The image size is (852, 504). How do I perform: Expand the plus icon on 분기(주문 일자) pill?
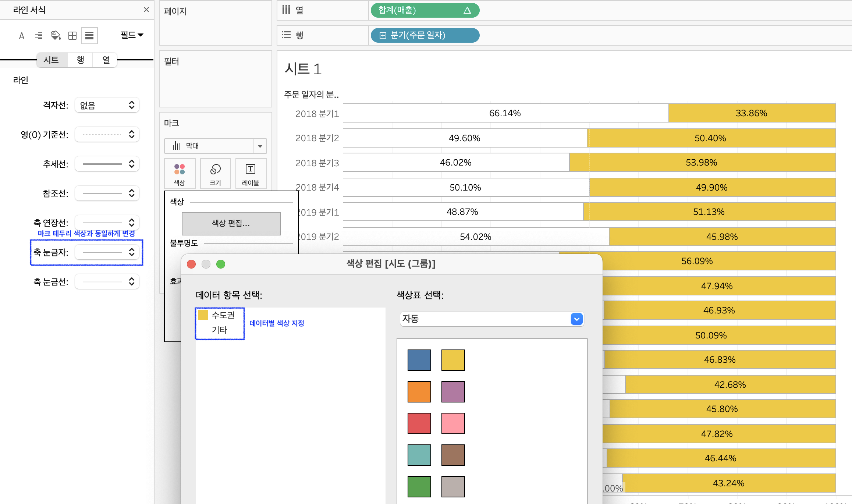tap(383, 35)
